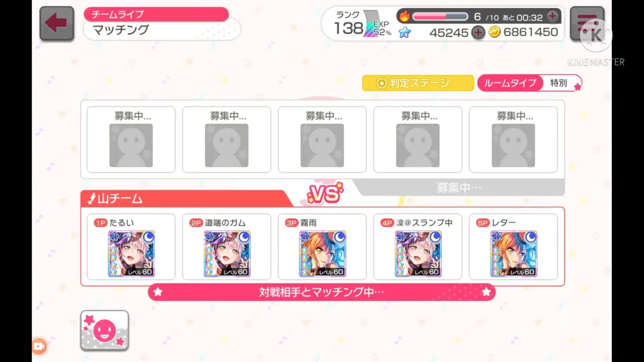
Task: Click the 判定ステージ yellow button
Action: 418,83
